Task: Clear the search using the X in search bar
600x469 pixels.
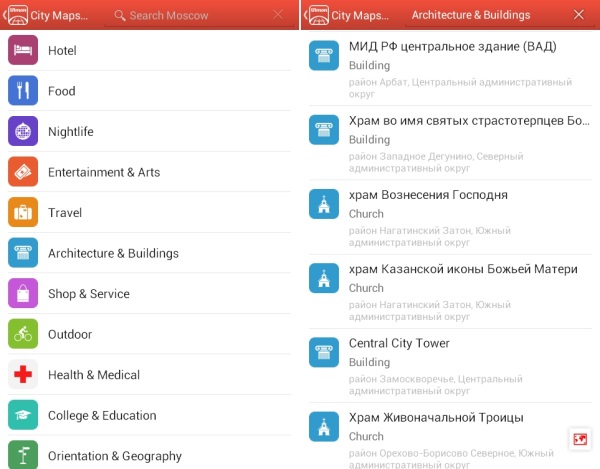Action: point(279,15)
